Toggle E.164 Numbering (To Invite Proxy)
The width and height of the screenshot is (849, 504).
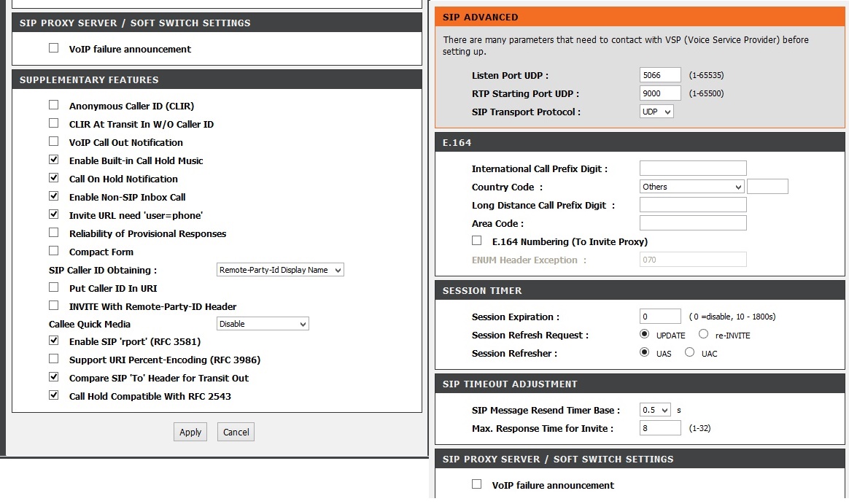click(x=477, y=241)
